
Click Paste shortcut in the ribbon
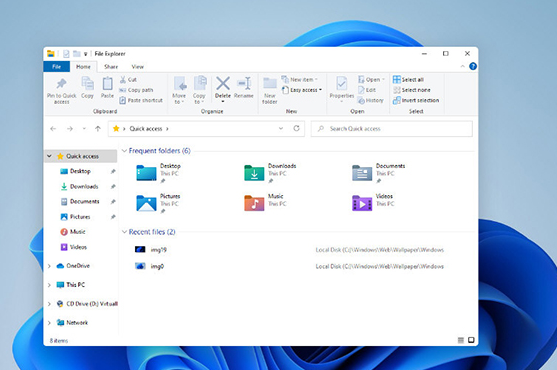click(141, 100)
